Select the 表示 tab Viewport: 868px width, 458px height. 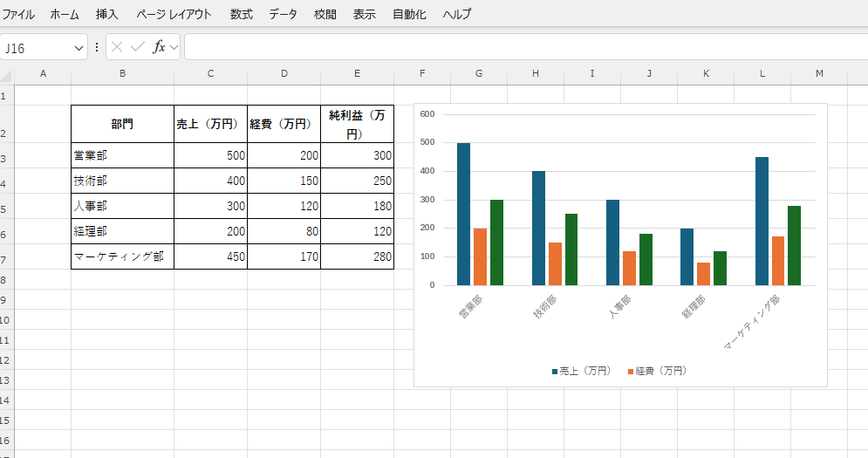point(365,15)
